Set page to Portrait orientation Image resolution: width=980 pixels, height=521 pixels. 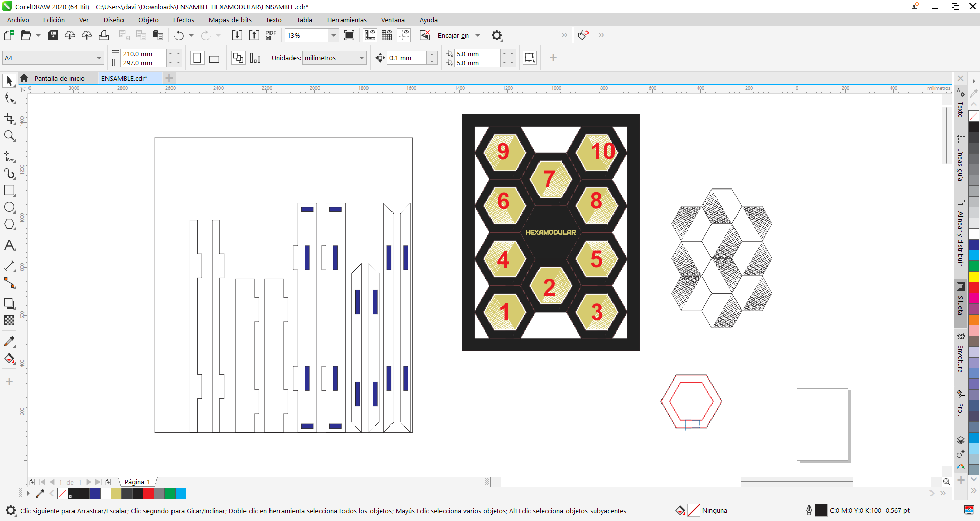coord(198,58)
